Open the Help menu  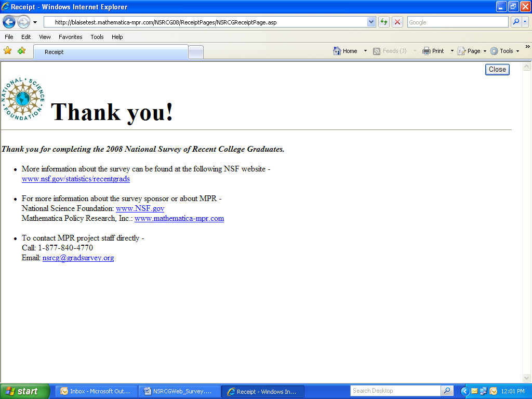coord(117,37)
